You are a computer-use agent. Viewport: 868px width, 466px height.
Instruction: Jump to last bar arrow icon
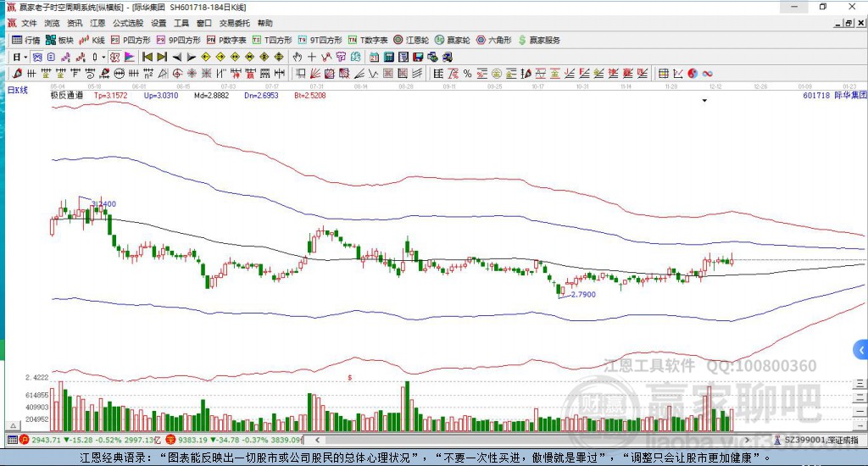162,57
